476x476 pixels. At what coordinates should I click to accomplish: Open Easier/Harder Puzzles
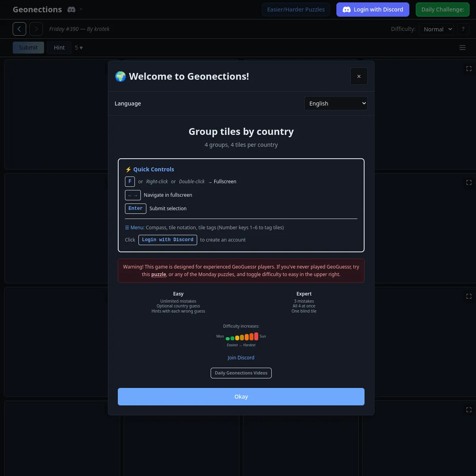[x=296, y=10]
